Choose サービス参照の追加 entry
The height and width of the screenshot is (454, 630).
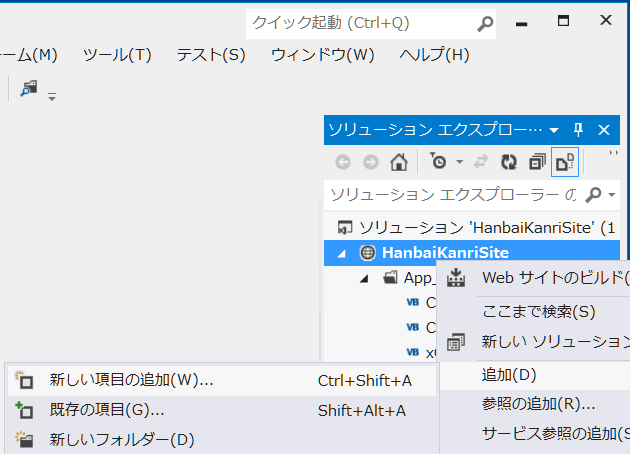(534, 434)
